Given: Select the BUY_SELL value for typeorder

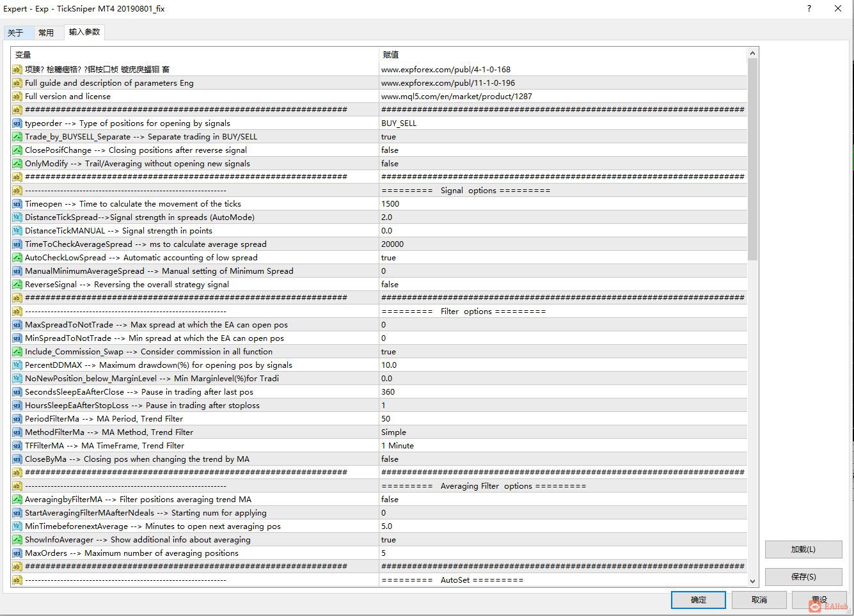Looking at the screenshot, I should click(x=399, y=123).
